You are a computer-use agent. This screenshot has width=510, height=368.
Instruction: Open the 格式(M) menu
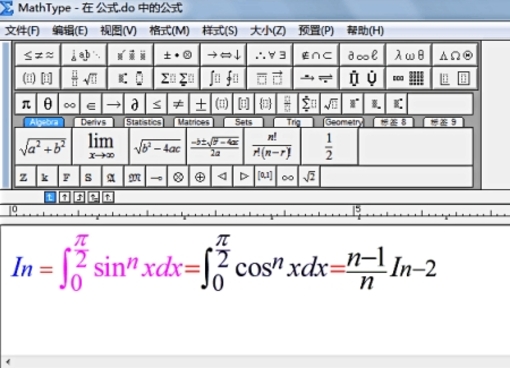[x=169, y=31]
